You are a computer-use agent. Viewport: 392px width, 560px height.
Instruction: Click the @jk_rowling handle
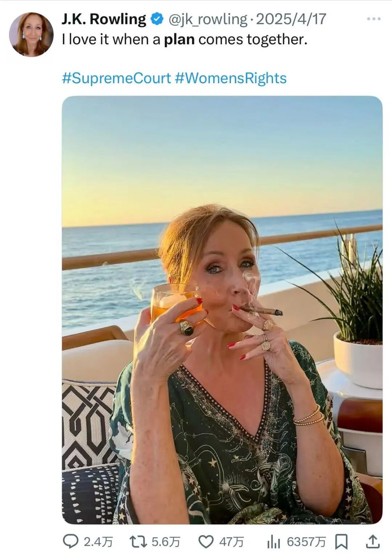coord(208,19)
